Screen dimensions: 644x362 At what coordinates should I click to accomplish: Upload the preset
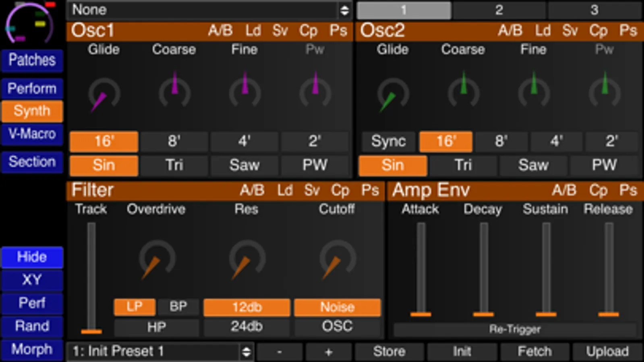tap(607, 352)
